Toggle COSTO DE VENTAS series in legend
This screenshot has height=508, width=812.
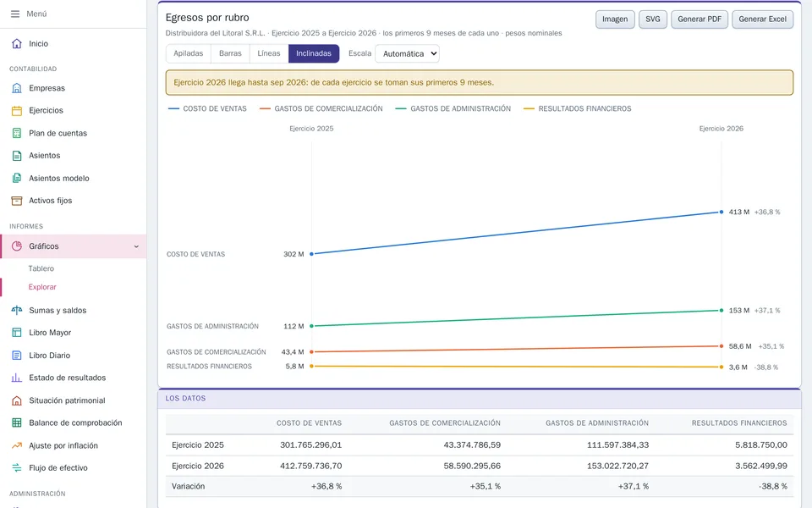[207, 109]
